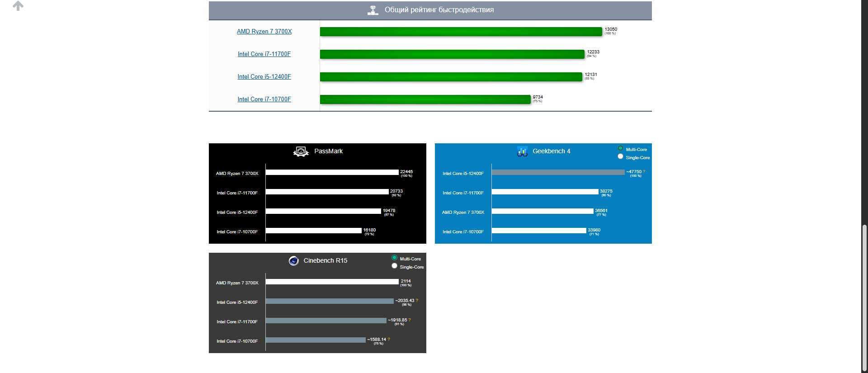Viewport: 868px width, 373px height.
Task: Click the question mark next to ~1588.14
Action: click(x=388, y=340)
